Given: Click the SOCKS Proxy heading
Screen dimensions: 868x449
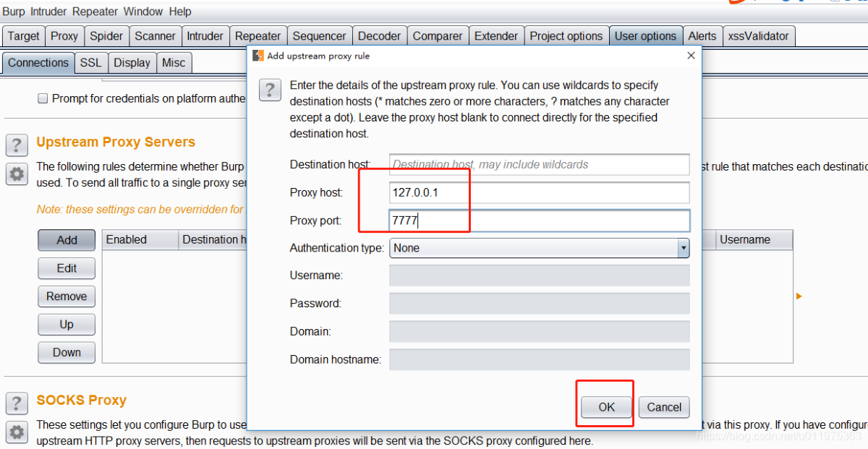Looking at the screenshot, I should coord(81,401).
